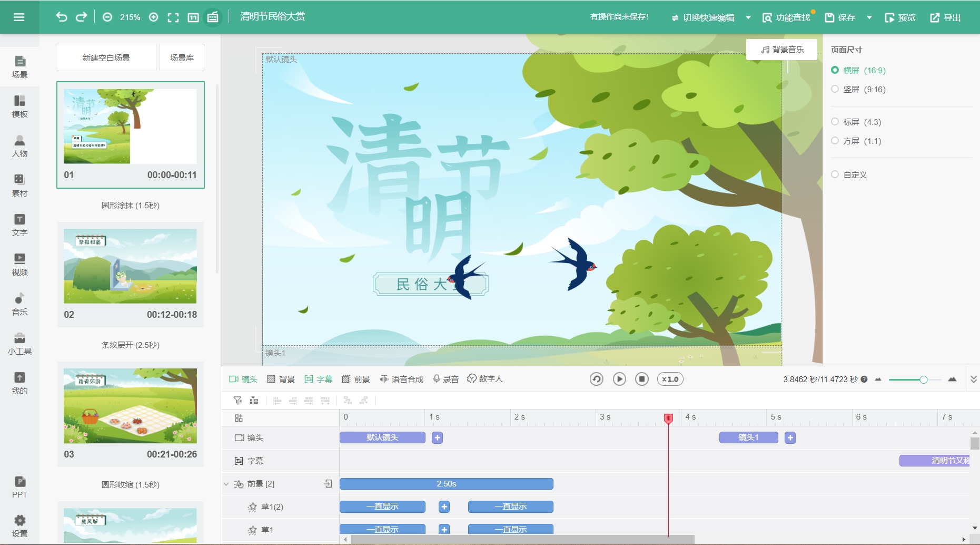This screenshot has height=545, width=980.
Task: Zoom out the canvas view
Action: pos(107,17)
